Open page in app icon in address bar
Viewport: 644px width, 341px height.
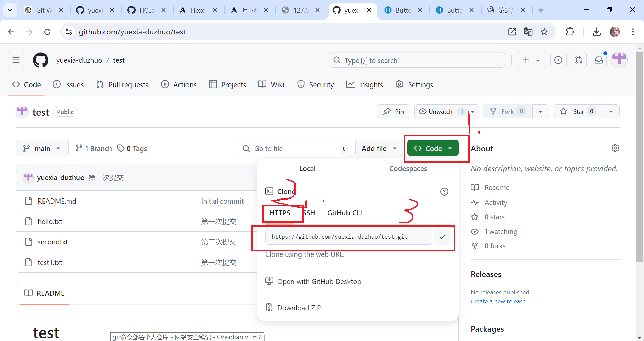pos(512,32)
